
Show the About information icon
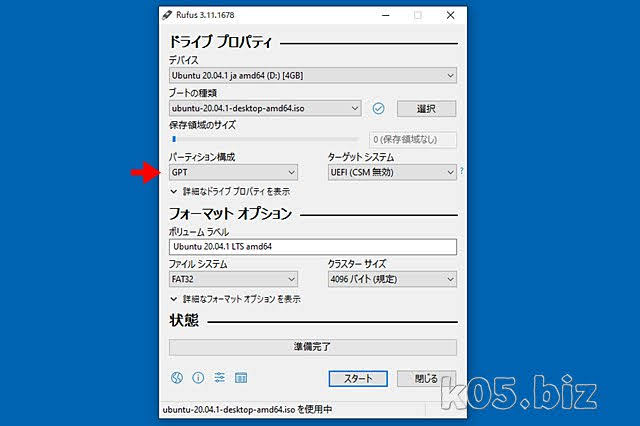click(198, 378)
